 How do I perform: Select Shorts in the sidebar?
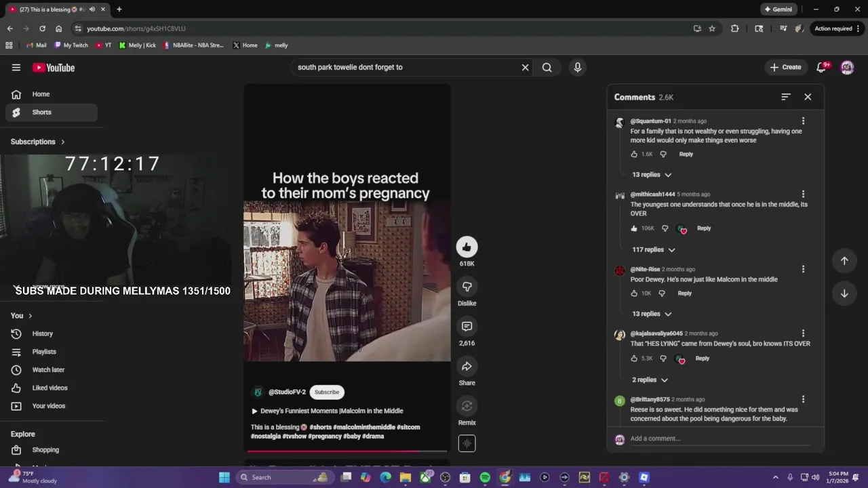pyautogui.click(x=52, y=113)
